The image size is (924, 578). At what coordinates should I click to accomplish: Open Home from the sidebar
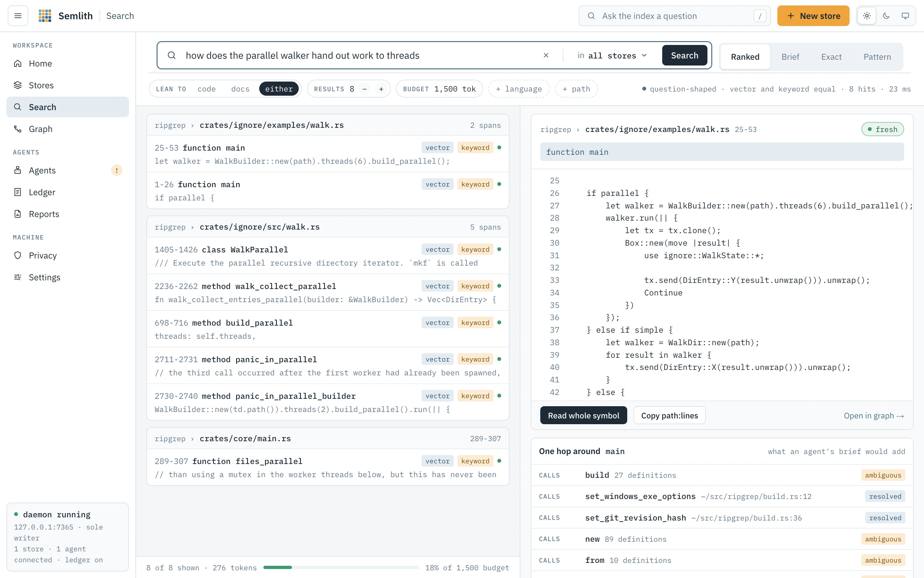[68, 64]
